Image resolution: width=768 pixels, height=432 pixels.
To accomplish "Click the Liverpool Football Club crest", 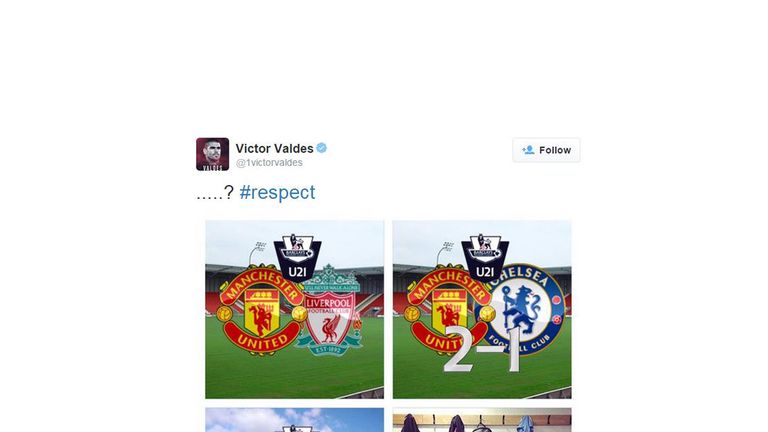I will (329, 311).
